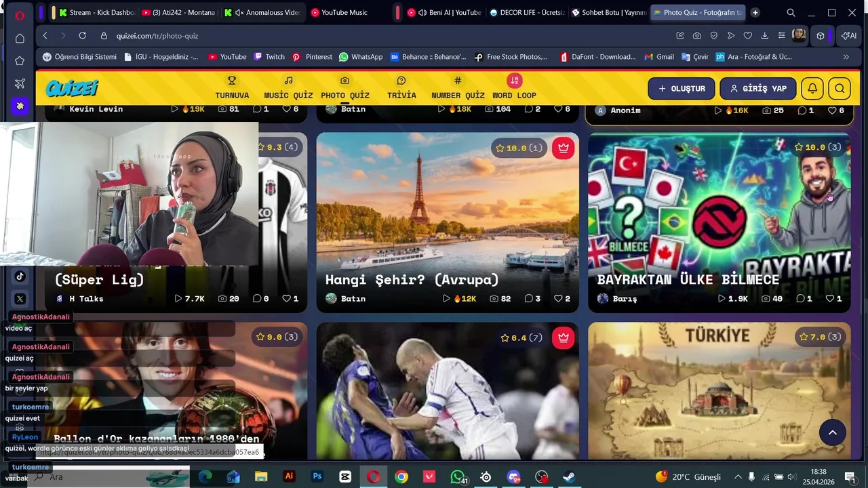Click comment icon on BAYRAKTAN ÜLKE card

point(800,298)
